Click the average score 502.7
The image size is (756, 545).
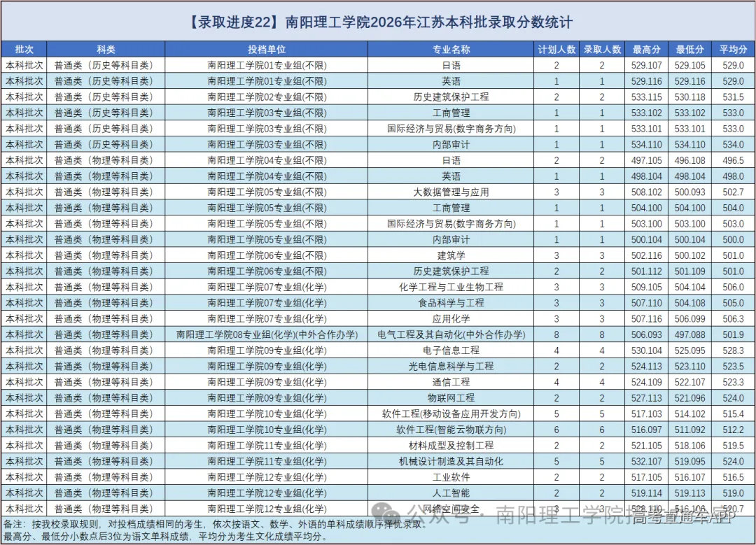click(734, 192)
